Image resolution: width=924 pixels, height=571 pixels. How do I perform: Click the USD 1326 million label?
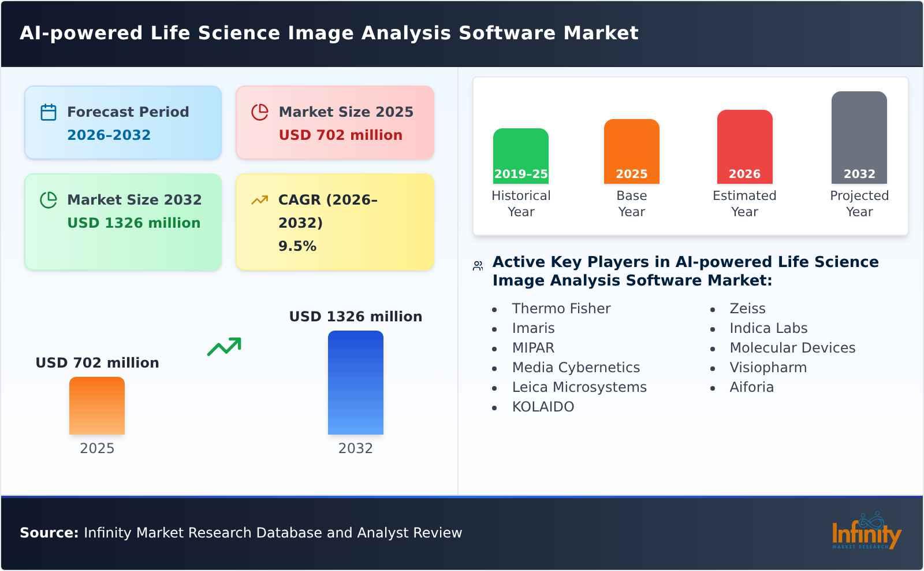pos(356,316)
